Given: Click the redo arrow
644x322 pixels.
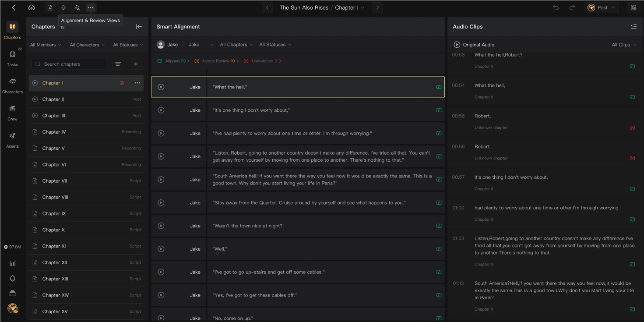Looking at the screenshot, I should (x=572, y=7).
